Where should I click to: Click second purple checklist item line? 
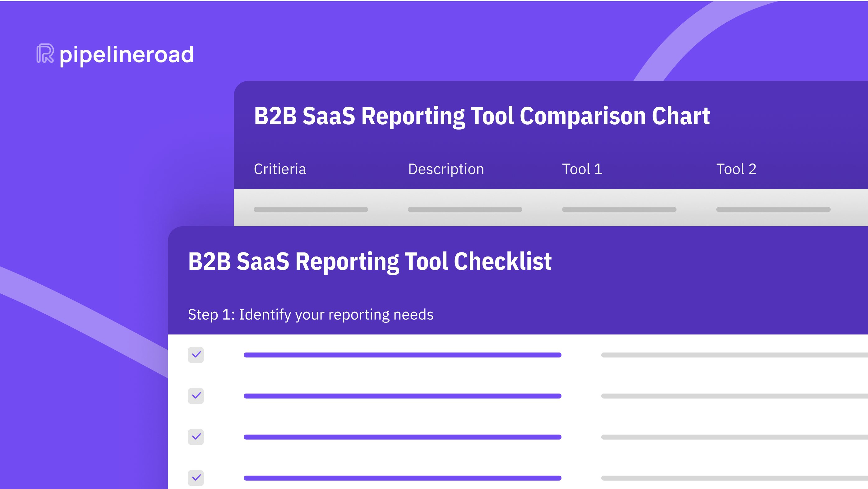(x=402, y=396)
